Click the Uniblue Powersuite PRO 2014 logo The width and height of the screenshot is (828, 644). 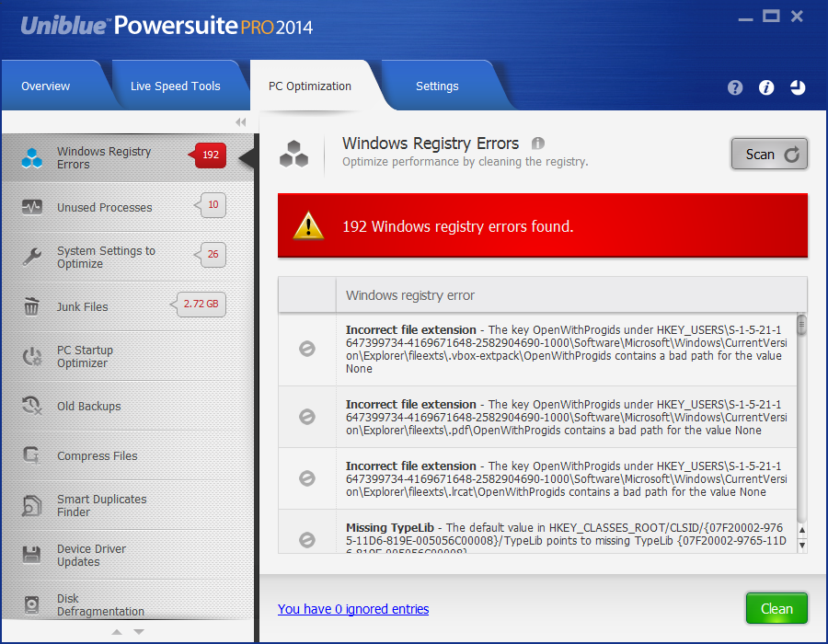[x=167, y=26]
